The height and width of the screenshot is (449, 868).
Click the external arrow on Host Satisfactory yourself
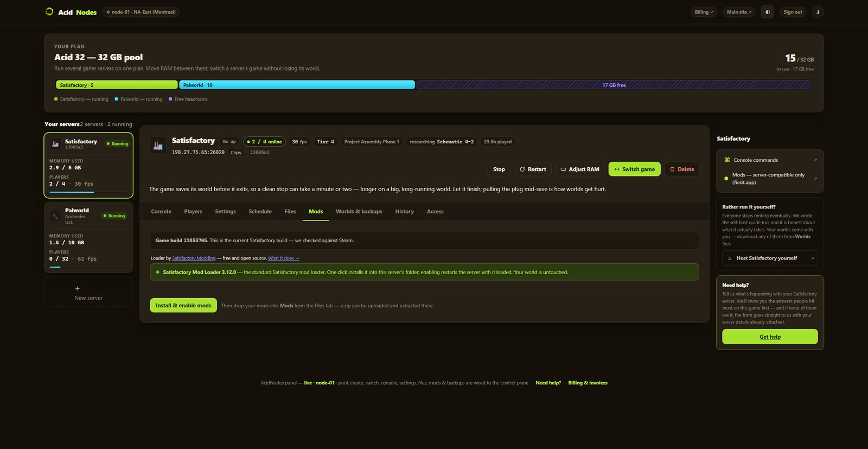812,258
